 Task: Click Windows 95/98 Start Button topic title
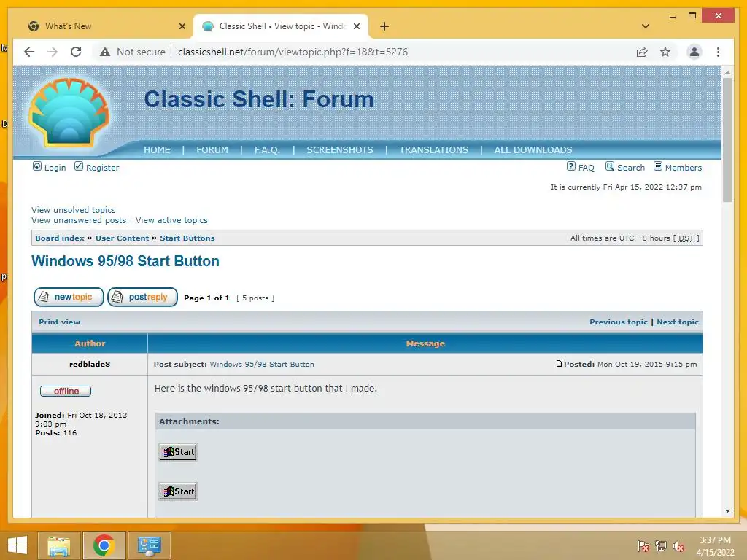click(125, 261)
